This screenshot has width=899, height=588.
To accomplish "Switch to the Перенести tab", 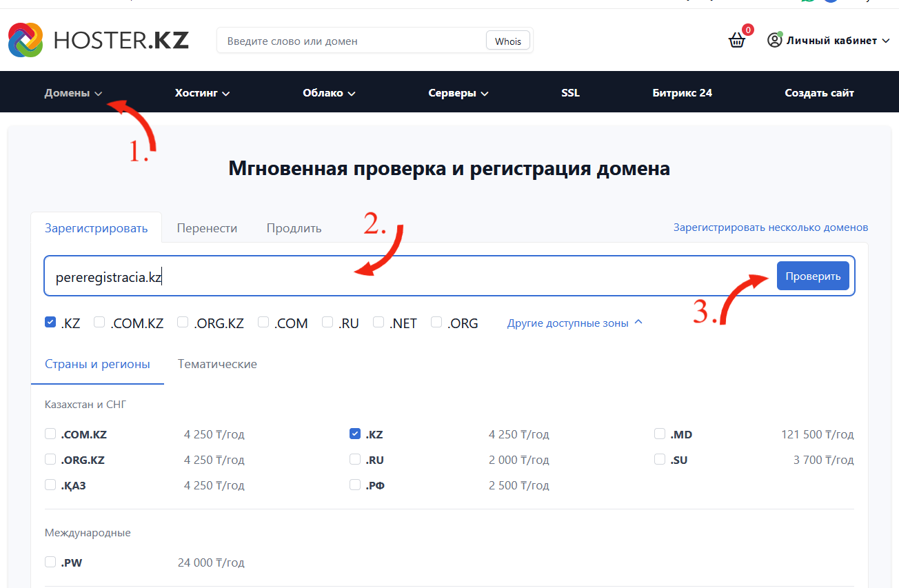I will coord(207,228).
